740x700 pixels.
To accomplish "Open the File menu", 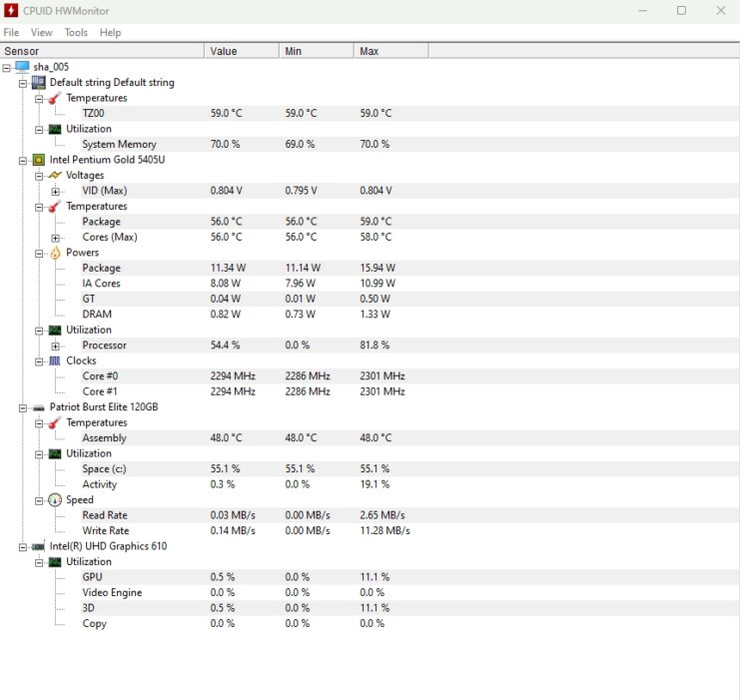I will click(x=11, y=33).
